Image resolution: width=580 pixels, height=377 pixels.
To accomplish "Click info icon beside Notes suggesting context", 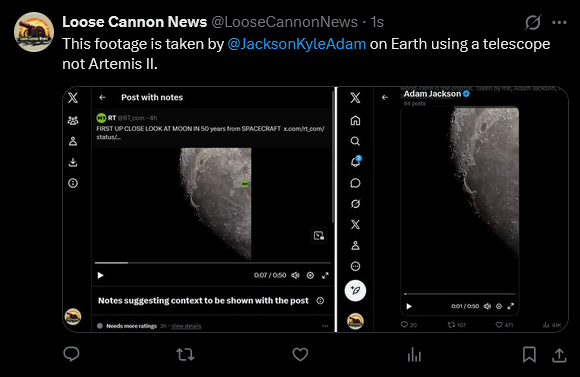I will (320, 300).
